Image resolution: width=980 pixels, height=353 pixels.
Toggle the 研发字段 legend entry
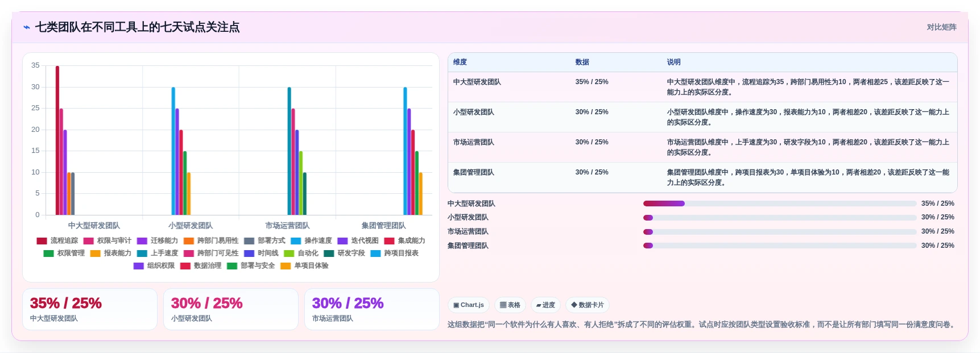pos(344,253)
